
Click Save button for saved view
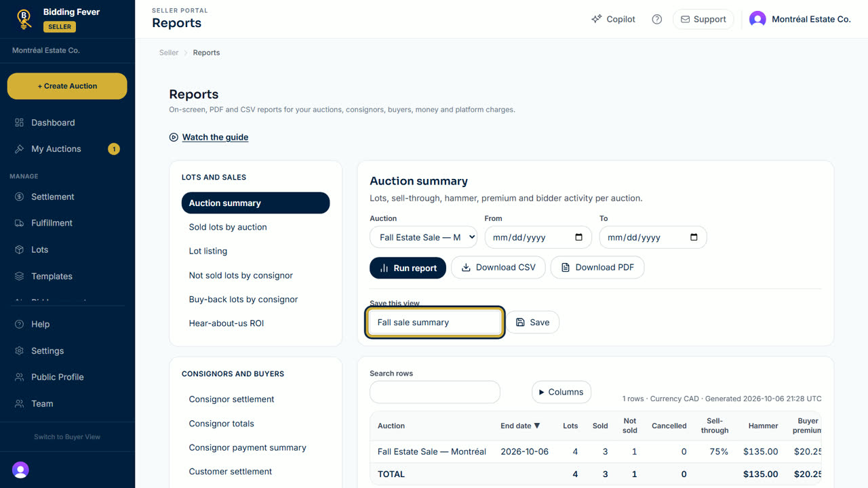(x=533, y=323)
